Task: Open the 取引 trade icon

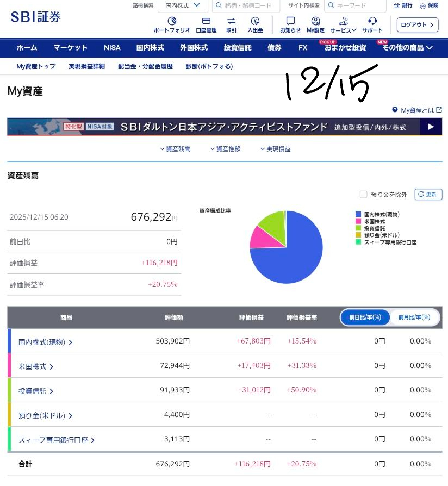Action: (x=231, y=22)
